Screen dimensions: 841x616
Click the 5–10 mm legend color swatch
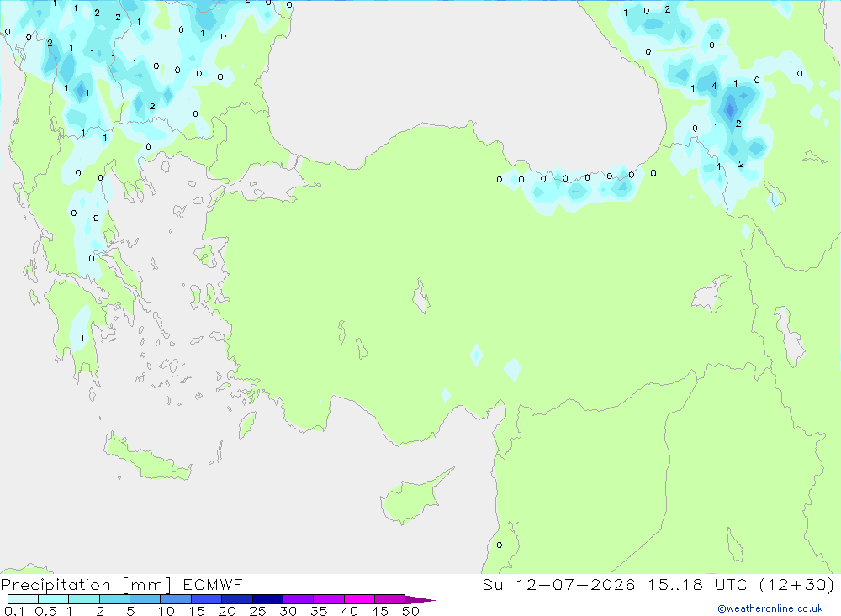[145, 599]
